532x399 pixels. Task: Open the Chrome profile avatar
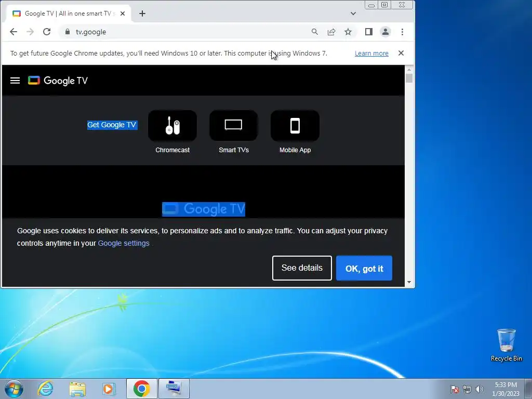pyautogui.click(x=385, y=32)
